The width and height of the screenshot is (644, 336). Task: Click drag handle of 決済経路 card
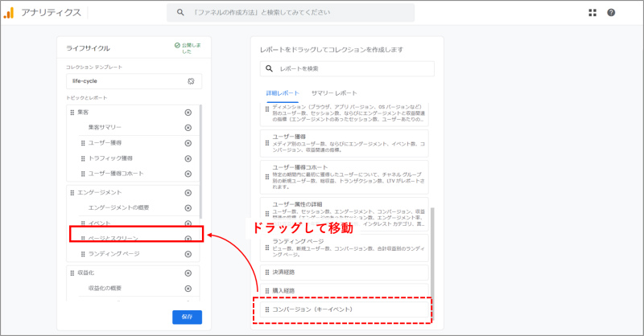(x=267, y=272)
